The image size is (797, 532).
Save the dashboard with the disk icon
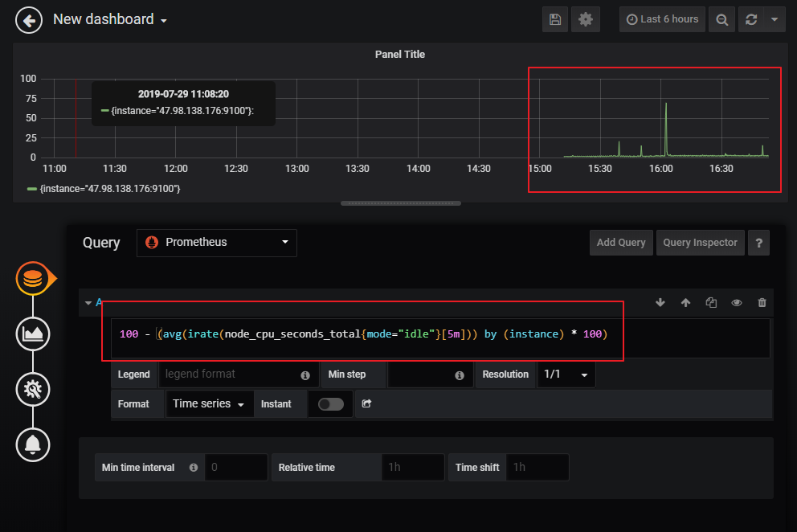555,19
